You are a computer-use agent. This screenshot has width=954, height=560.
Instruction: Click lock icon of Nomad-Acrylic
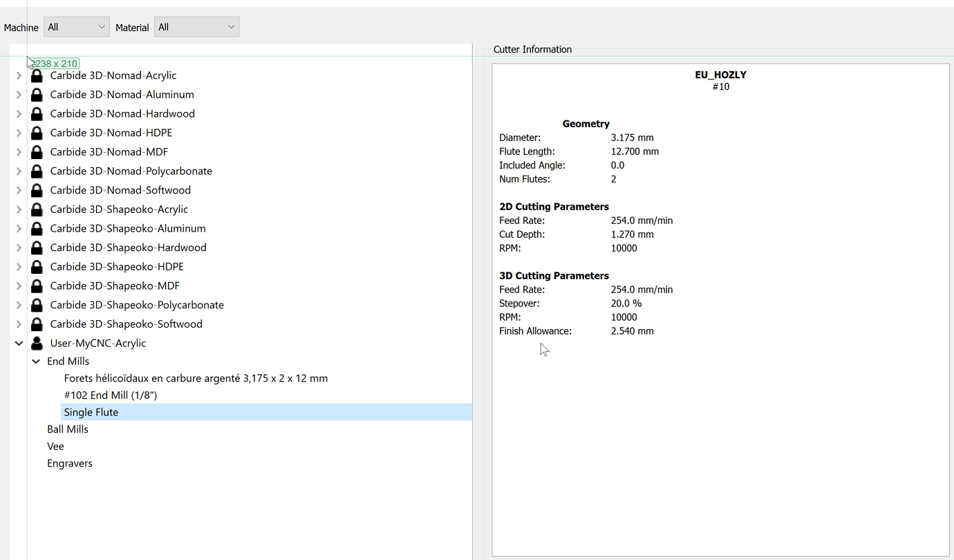37,75
